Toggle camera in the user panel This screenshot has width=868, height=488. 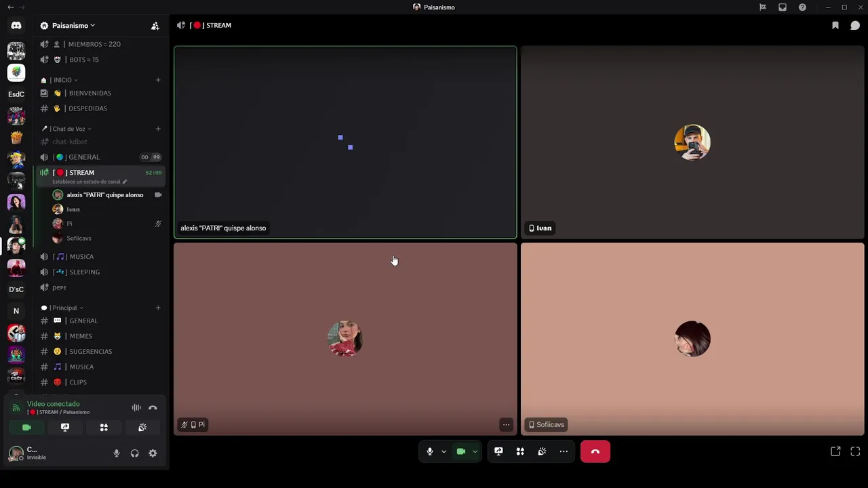coord(26,428)
